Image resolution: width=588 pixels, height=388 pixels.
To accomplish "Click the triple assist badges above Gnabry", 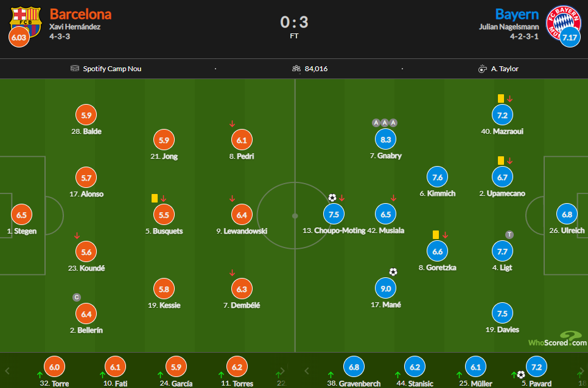I will (x=384, y=123).
